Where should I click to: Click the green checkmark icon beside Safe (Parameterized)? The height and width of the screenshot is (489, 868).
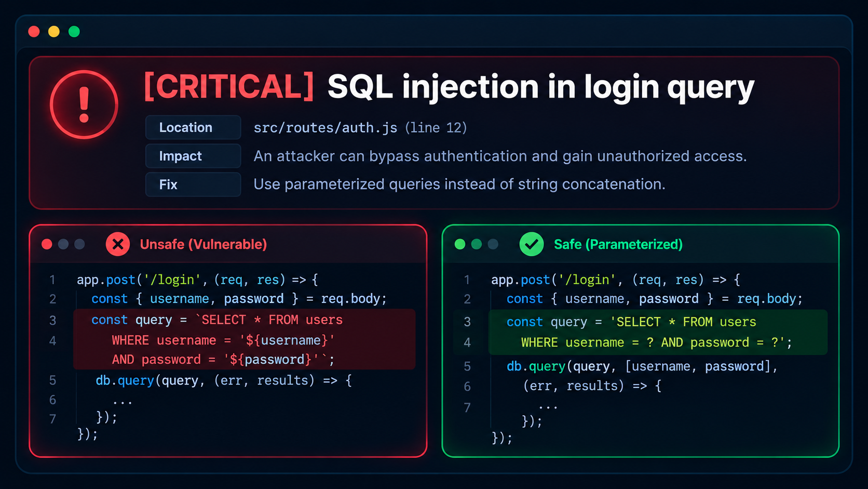[532, 244]
